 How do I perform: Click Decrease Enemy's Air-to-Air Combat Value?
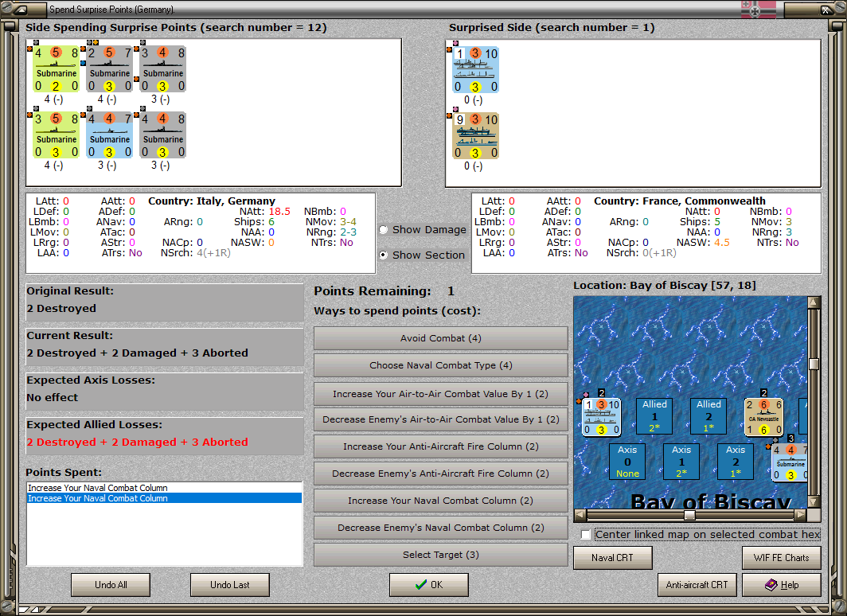pos(441,419)
